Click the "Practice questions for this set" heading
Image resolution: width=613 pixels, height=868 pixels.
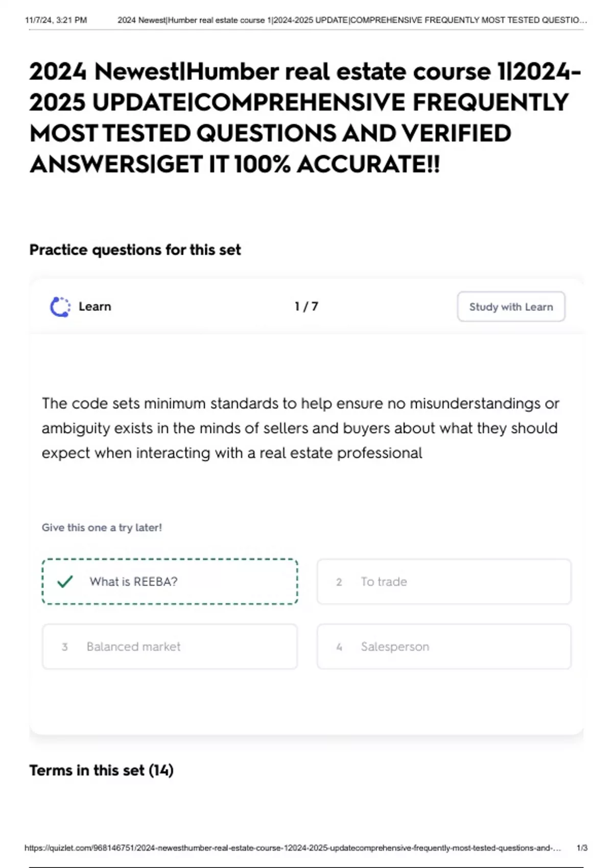pos(135,250)
